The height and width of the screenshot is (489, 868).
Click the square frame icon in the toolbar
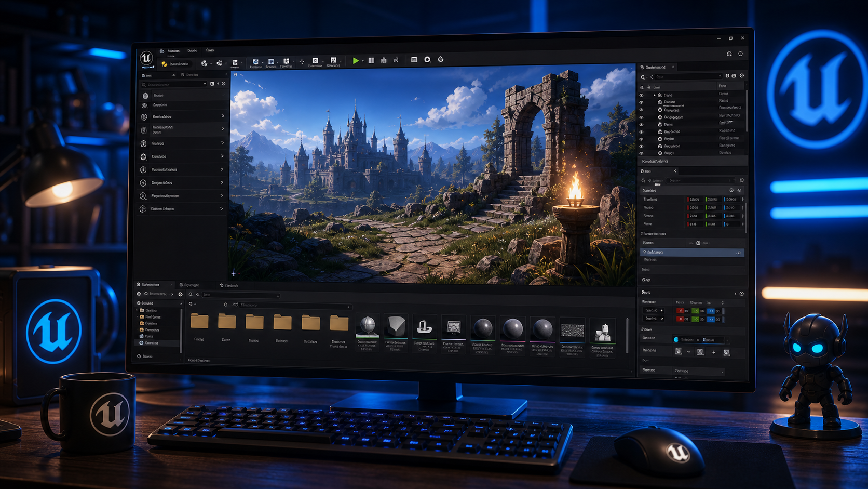click(414, 60)
